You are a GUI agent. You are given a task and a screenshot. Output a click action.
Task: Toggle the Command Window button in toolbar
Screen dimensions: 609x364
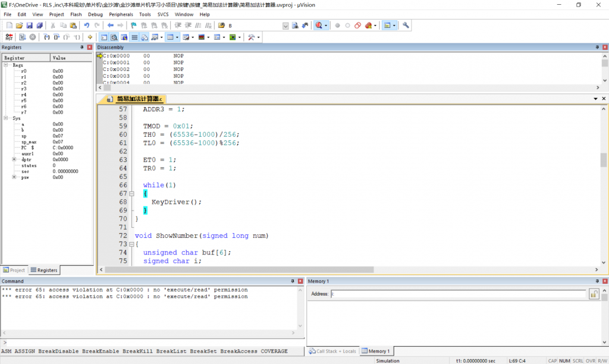pyautogui.click(x=104, y=37)
